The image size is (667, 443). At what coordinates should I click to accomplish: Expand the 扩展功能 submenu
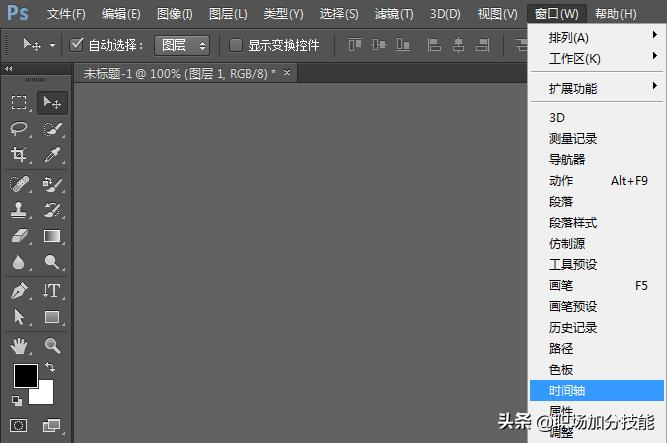[x=596, y=89]
